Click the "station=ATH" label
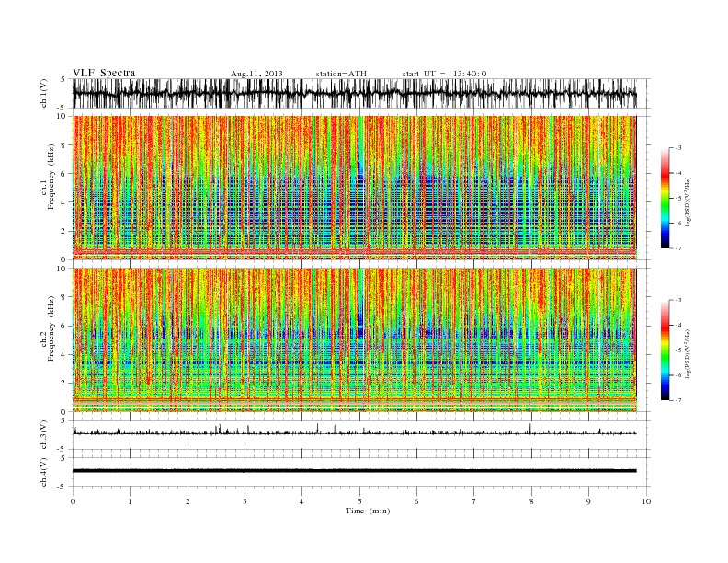 [x=341, y=74]
